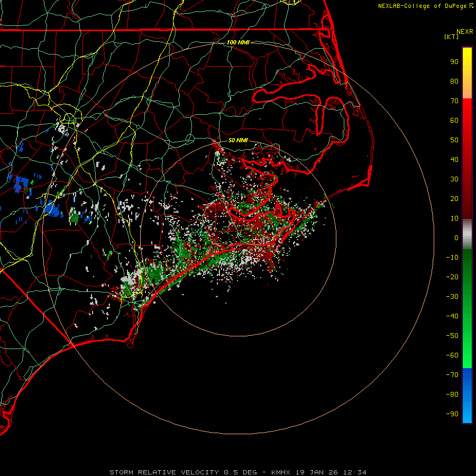Click the NEXR label above color bar
The image size is (476, 476).
[465, 32]
